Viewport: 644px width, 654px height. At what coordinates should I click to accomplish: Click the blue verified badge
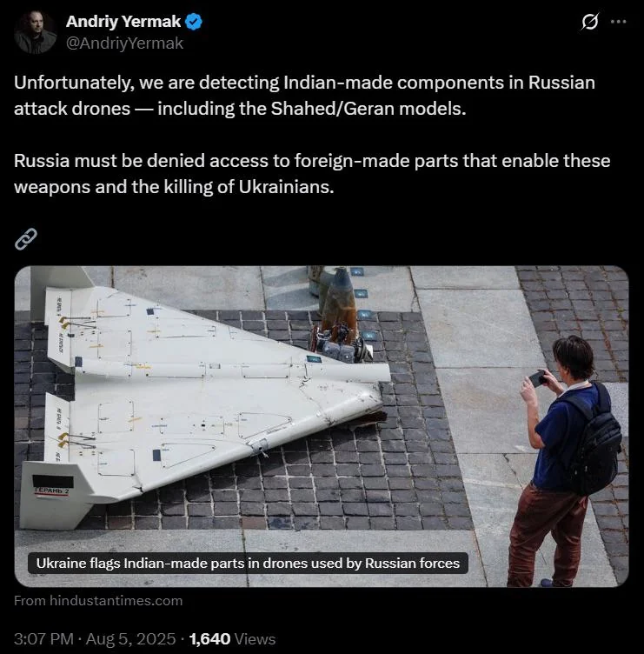coord(194,22)
